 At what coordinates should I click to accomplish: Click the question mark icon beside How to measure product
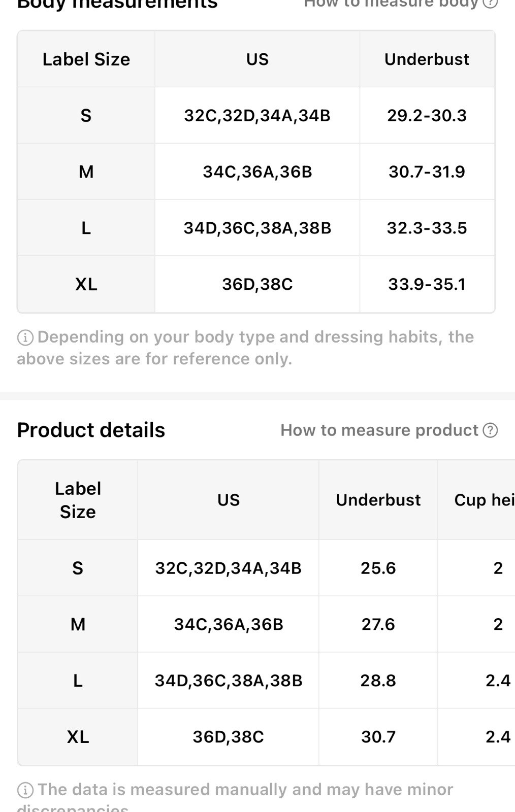(x=490, y=430)
